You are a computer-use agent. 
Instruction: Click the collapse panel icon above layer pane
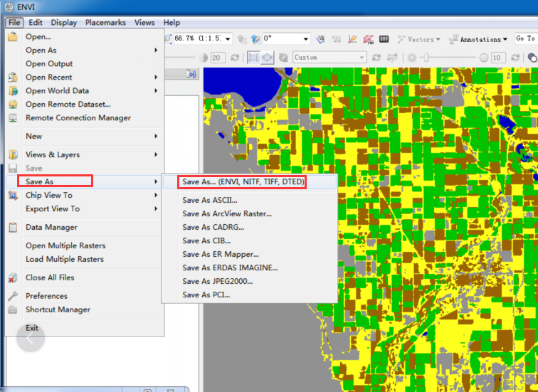coord(191,74)
